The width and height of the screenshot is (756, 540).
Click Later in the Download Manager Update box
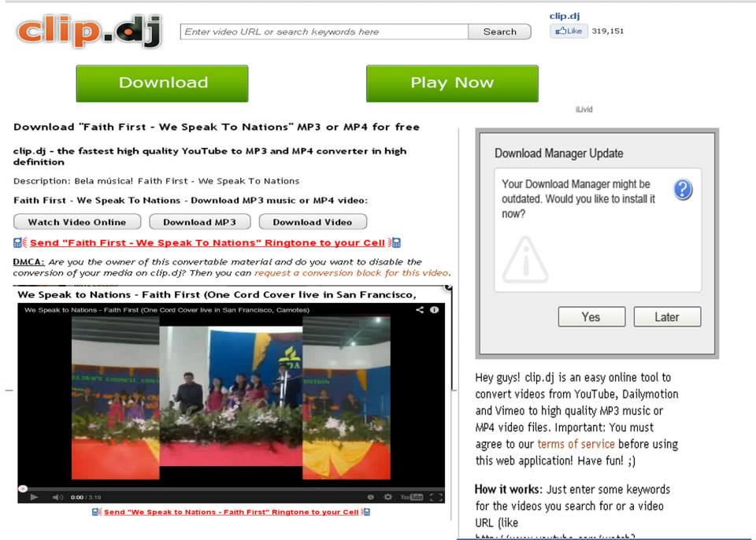coord(667,316)
